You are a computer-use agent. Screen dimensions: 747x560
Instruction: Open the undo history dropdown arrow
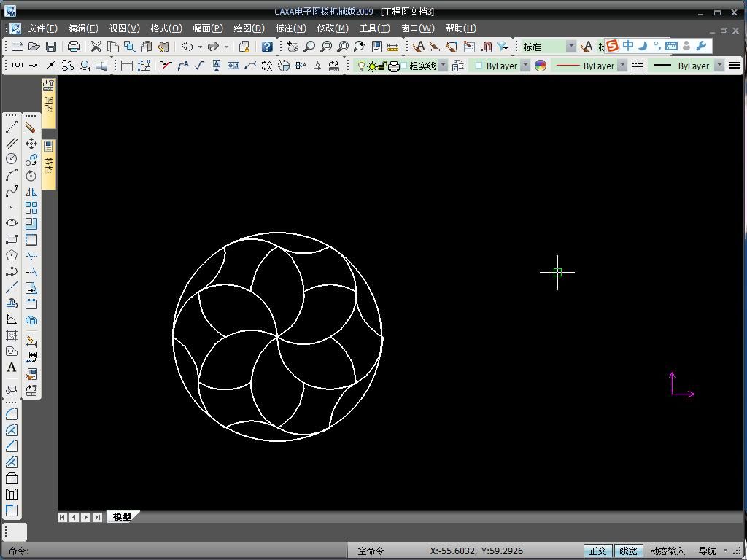[x=200, y=47]
